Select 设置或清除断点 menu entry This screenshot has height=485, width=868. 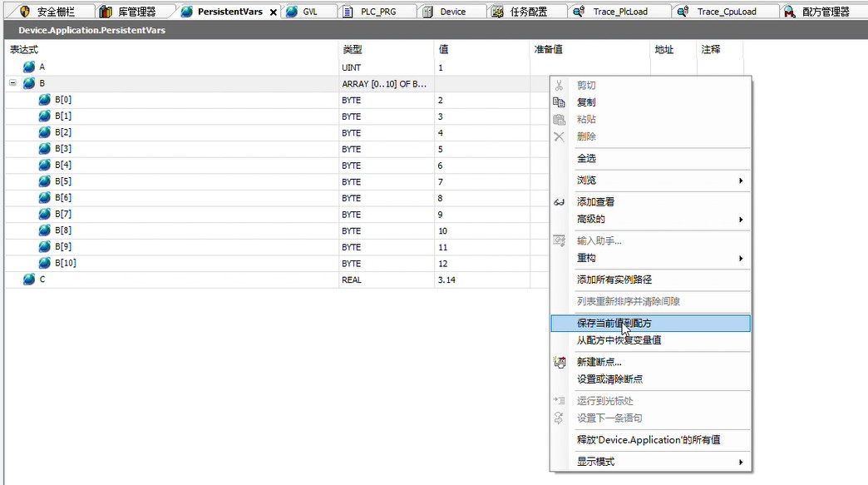click(650, 379)
